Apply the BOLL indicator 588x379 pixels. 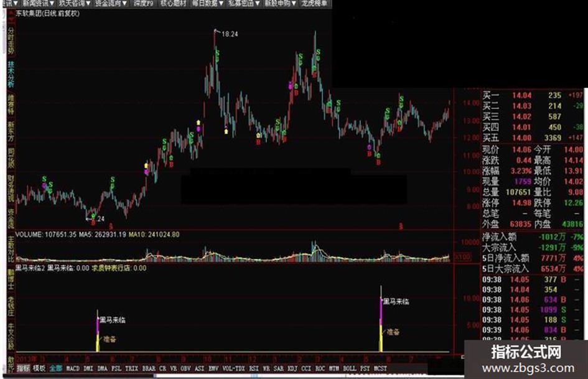point(350,368)
